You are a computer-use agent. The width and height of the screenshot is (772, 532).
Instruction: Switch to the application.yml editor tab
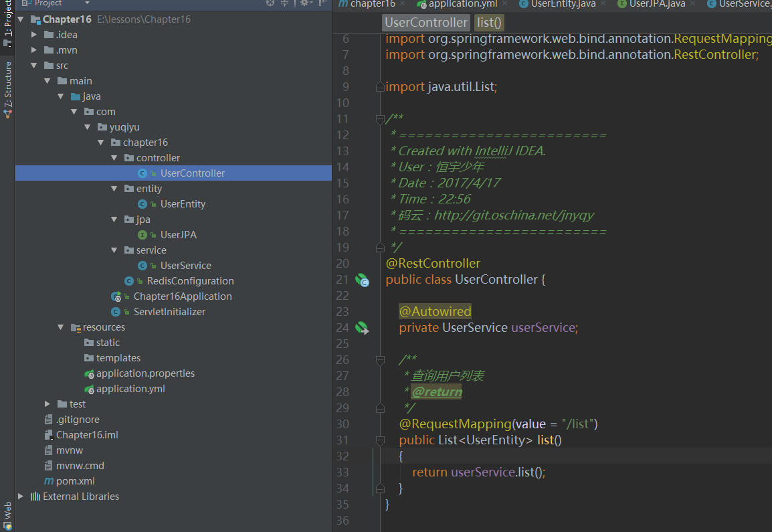point(463,4)
